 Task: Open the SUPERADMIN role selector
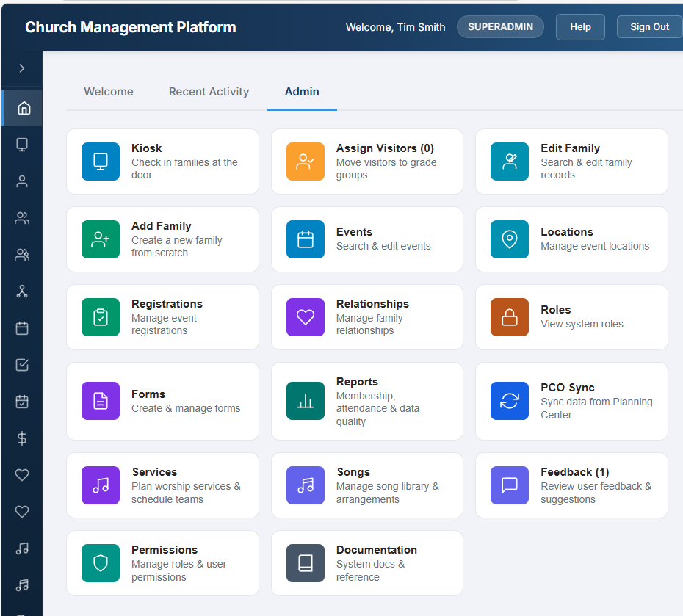[x=500, y=26]
